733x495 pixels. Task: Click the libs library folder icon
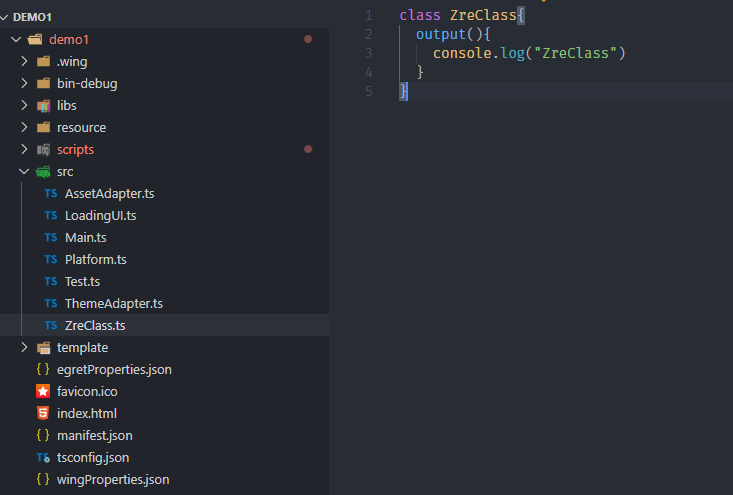tap(43, 106)
